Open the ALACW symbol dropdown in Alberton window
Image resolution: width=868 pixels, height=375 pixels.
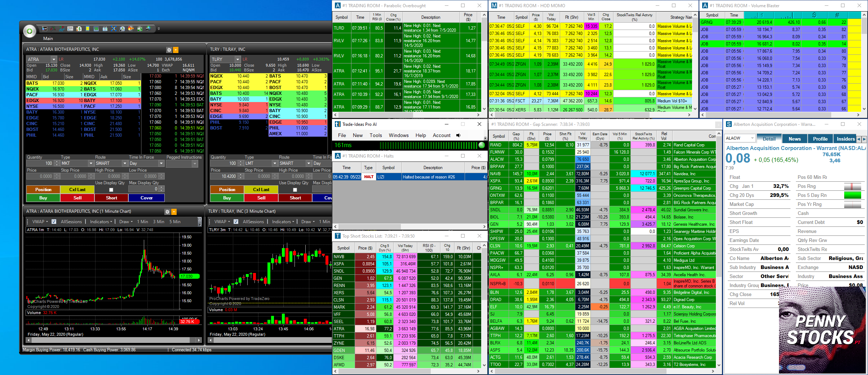[x=753, y=138]
